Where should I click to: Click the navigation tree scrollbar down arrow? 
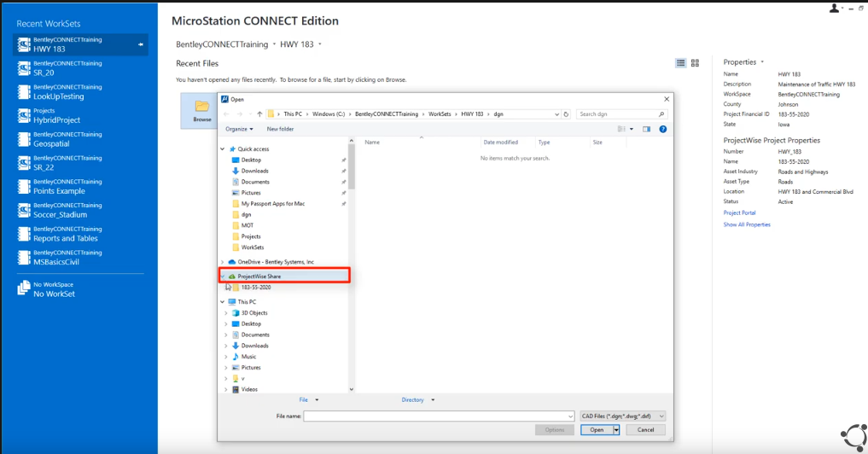click(352, 389)
